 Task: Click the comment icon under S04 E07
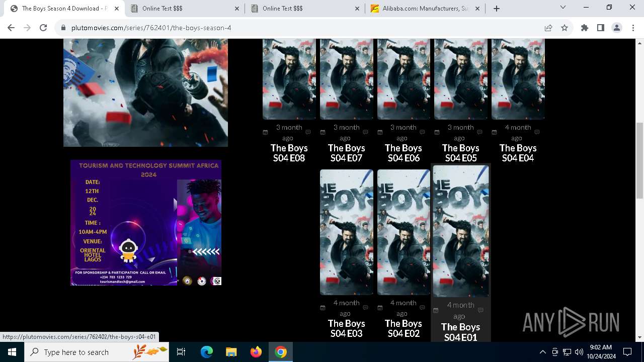click(x=365, y=132)
